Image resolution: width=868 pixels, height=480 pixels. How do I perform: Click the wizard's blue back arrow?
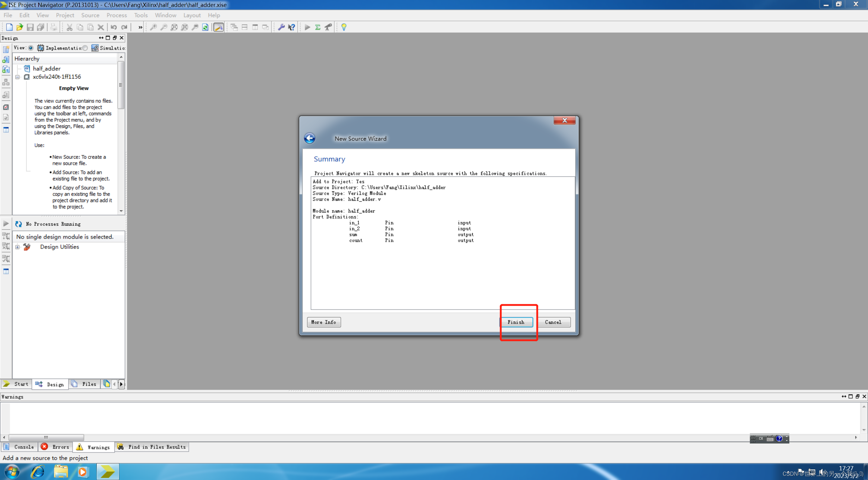309,138
